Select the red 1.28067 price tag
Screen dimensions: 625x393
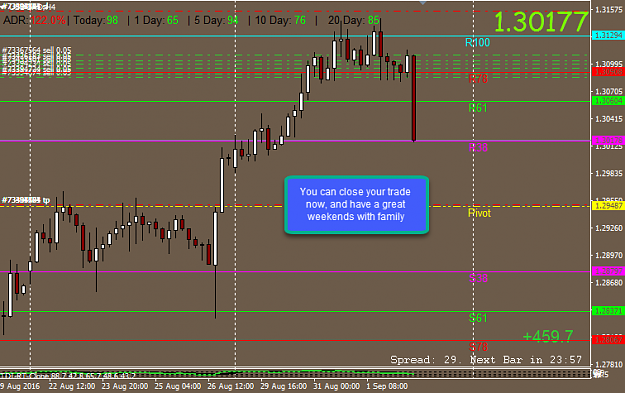point(608,340)
